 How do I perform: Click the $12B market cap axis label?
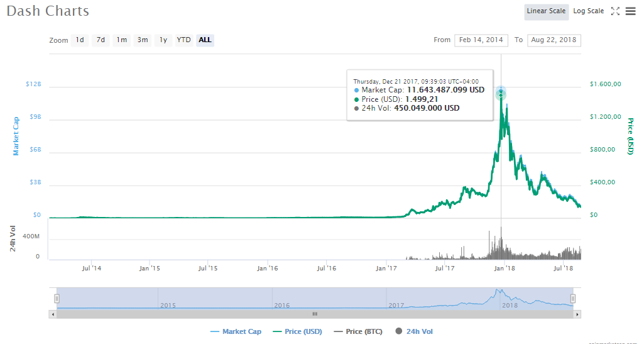coord(33,84)
